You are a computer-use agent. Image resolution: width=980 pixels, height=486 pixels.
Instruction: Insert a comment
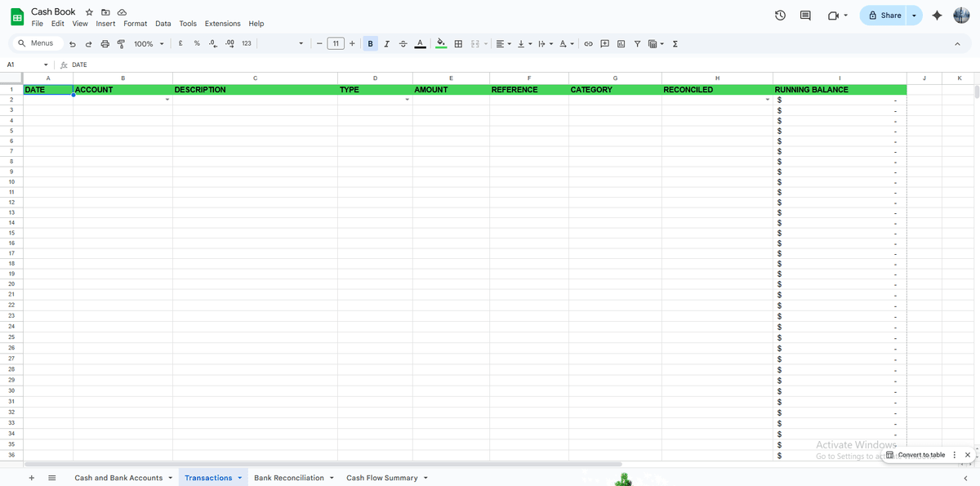(x=604, y=44)
